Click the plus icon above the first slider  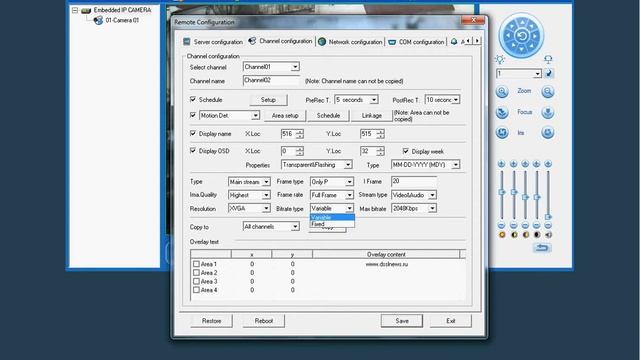pyautogui.click(x=502, y=164)
